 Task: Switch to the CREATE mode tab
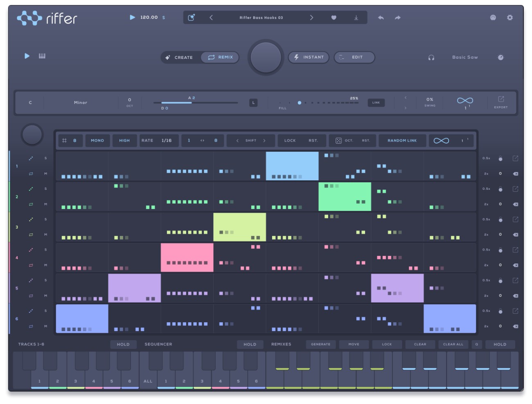coord(180,58)
